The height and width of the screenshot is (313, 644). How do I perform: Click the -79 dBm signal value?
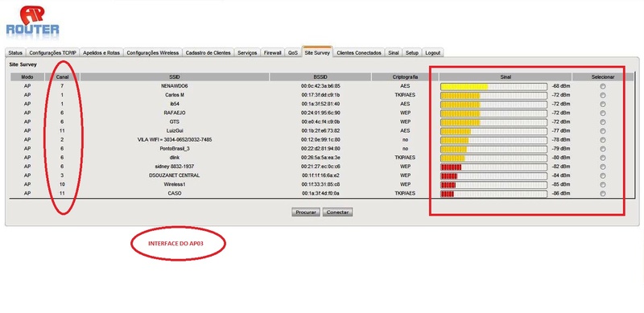pyautogui.click(x=561, y=149)
